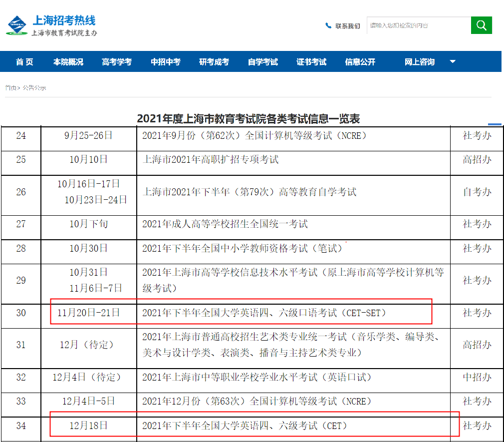Open the 首页 menu item
504x442 pixels.
point(25,62)
